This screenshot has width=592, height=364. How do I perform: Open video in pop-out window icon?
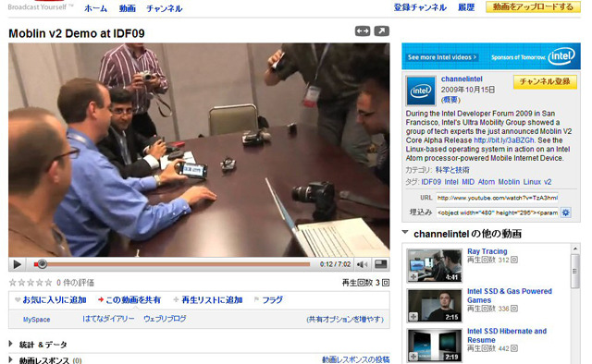(382, 30)
